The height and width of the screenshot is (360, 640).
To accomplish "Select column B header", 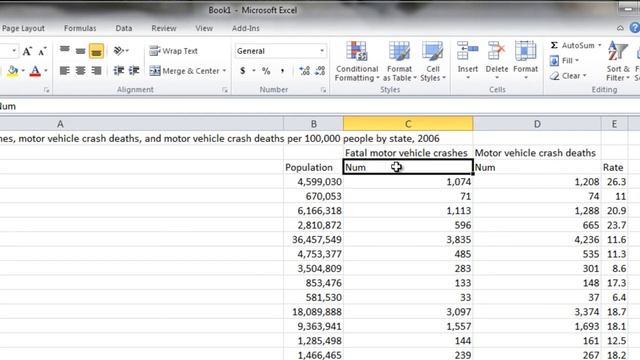I will pos(313,124).
